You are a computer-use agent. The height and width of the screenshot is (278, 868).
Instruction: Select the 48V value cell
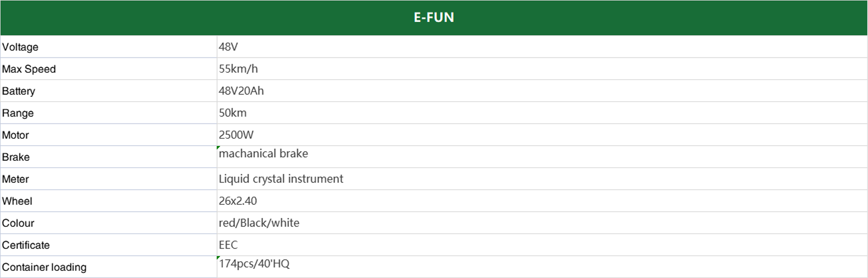[x=542, y=47]
